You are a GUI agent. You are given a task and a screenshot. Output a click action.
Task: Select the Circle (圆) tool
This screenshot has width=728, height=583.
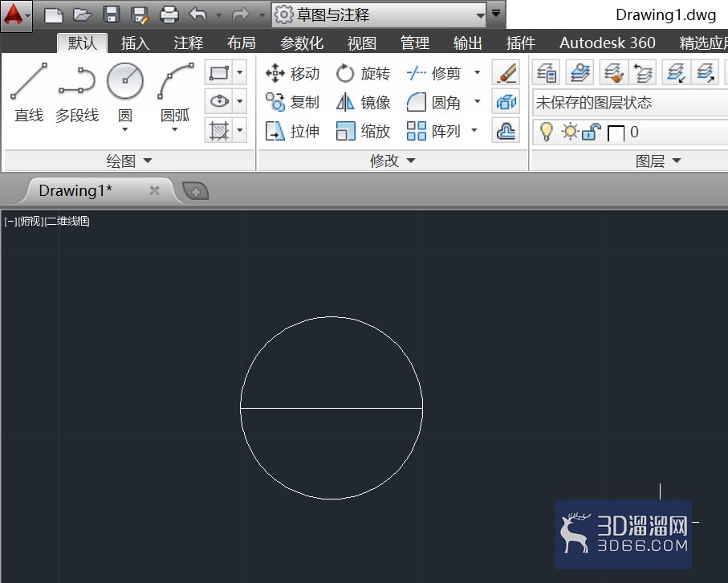[125, 91]
